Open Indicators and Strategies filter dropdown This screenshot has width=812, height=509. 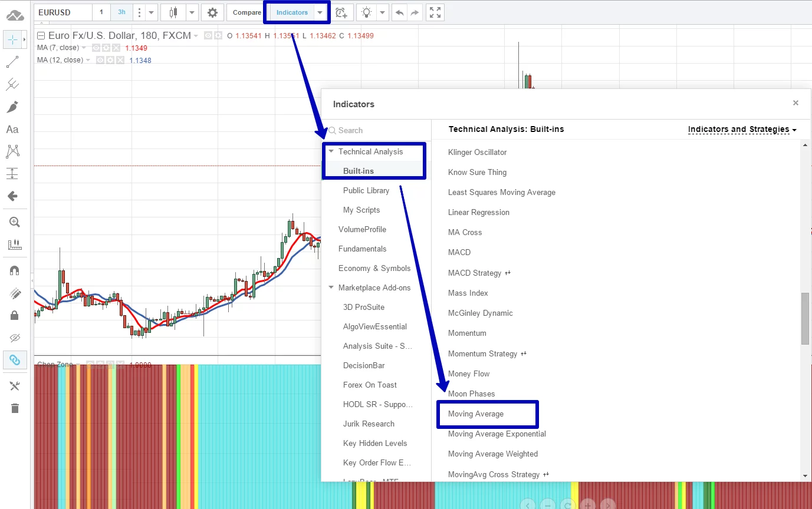(742, 129)
